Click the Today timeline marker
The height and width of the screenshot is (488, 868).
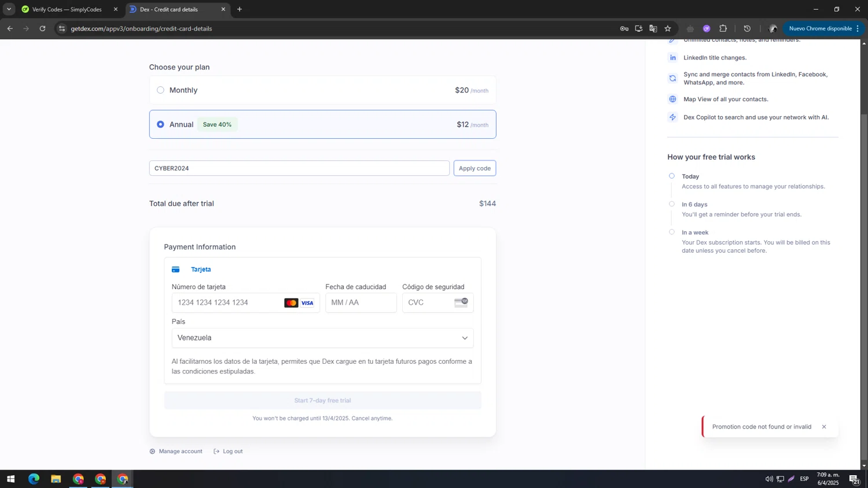(672, 176)
